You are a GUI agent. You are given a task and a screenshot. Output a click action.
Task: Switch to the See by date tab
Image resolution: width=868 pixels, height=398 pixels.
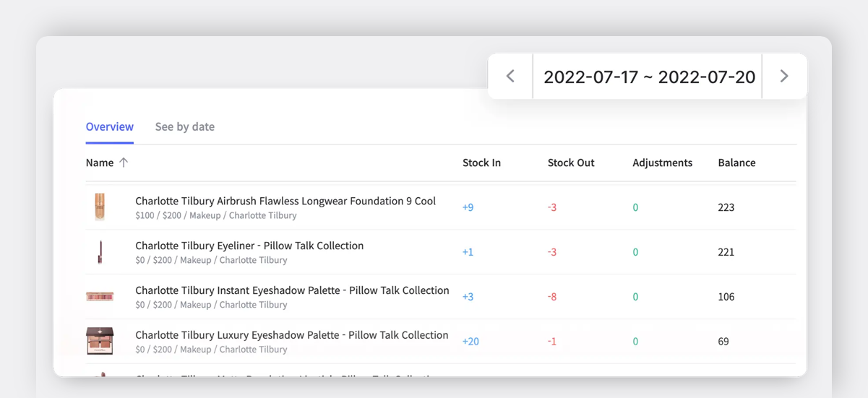point(184,126)
